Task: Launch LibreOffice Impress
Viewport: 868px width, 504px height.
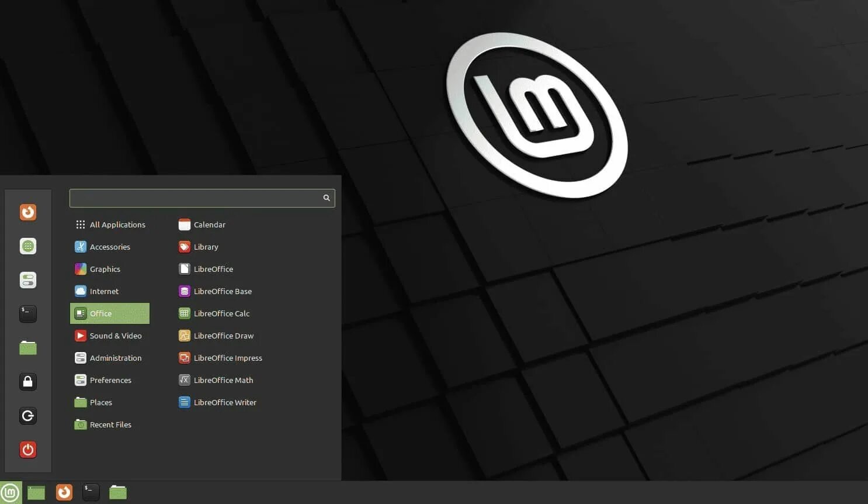Action: pos(220,358)
